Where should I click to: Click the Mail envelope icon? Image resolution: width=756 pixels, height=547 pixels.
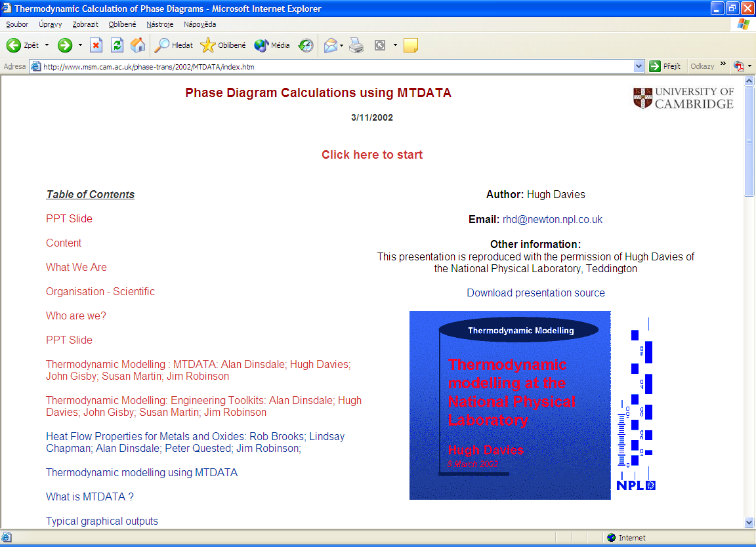pos(330,45)
